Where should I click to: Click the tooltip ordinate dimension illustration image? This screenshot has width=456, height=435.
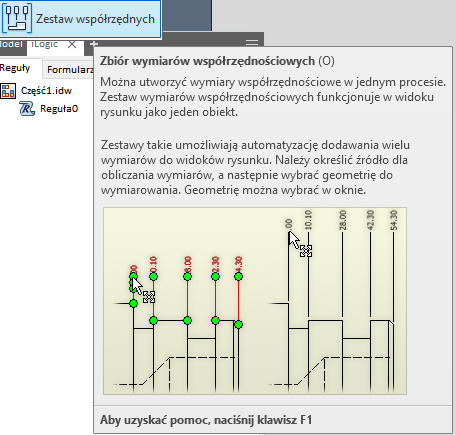255,301
